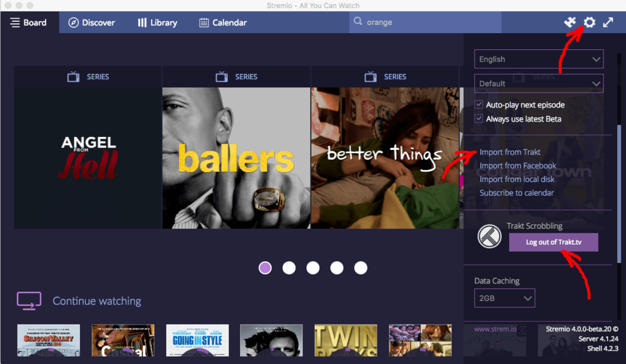
Task: Switch to the Discover tab
Action: click(91, 23)
